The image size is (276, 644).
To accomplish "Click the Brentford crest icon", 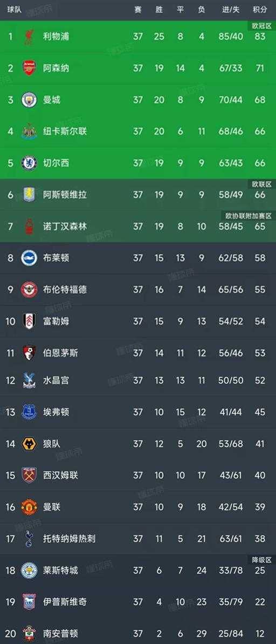I will 29,290.
